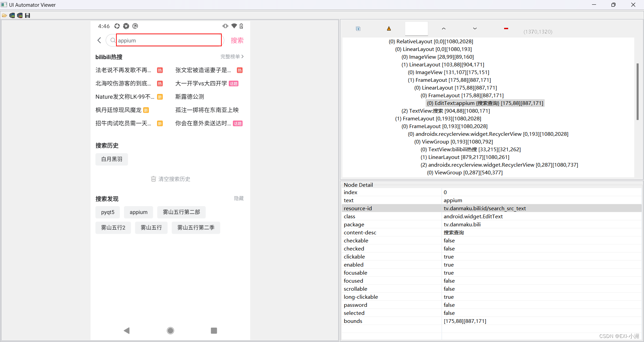Viewport: 644px width, 342px height.
Task: Tap the pink 搜索 button
Action: pos(237,40)
